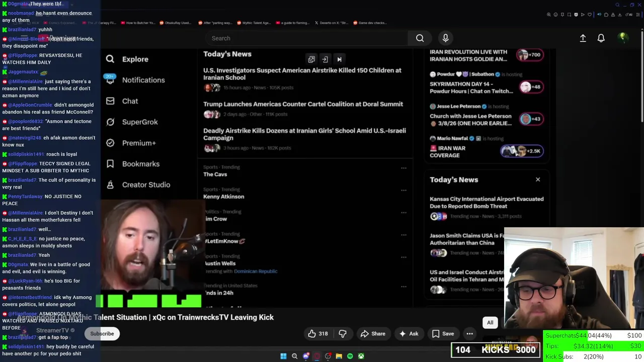Open SuperGrok in the X sidebar

(132, 122)
